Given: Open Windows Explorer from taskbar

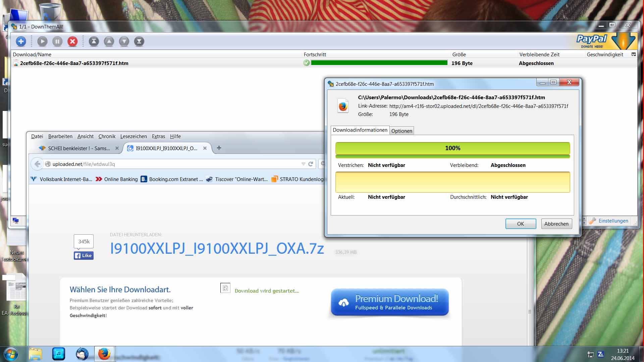Looking at the screenshot, I should [x=35, y=354].
